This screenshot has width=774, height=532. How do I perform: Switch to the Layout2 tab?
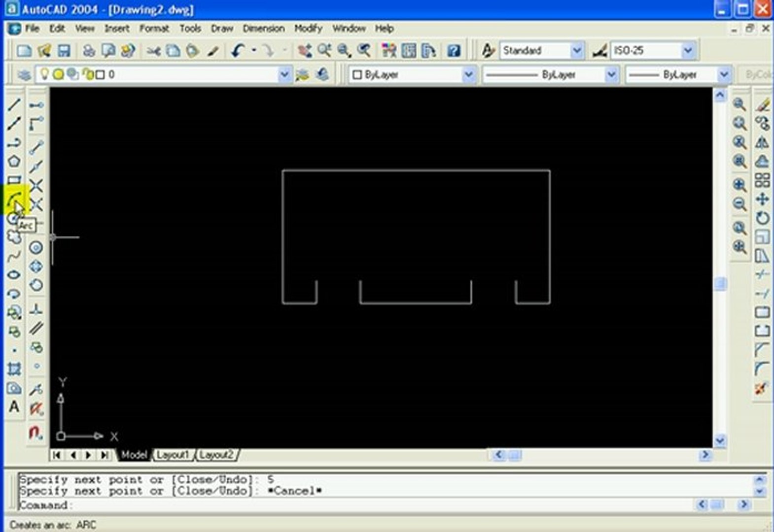(216, 455)
